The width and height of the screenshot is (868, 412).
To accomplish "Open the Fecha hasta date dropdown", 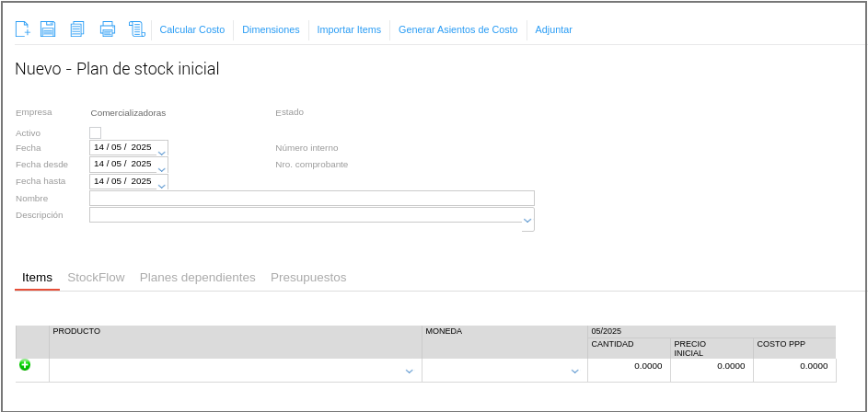I will (162, 186).
